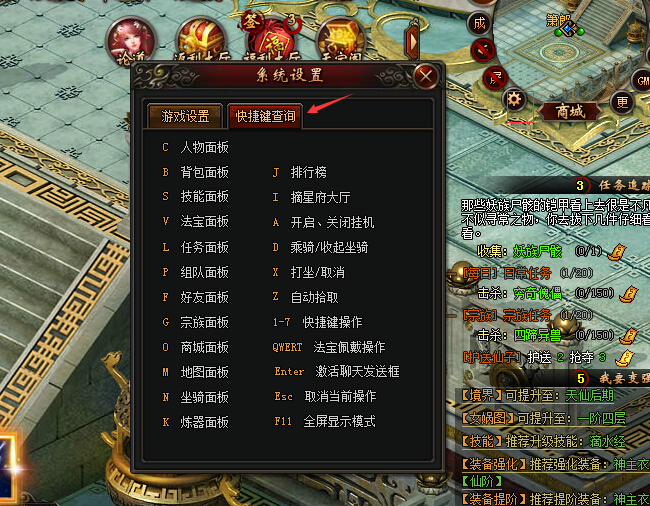Toggle the crossed-out sword icon by the minimap
650x506 pixels.
(483, 51)
